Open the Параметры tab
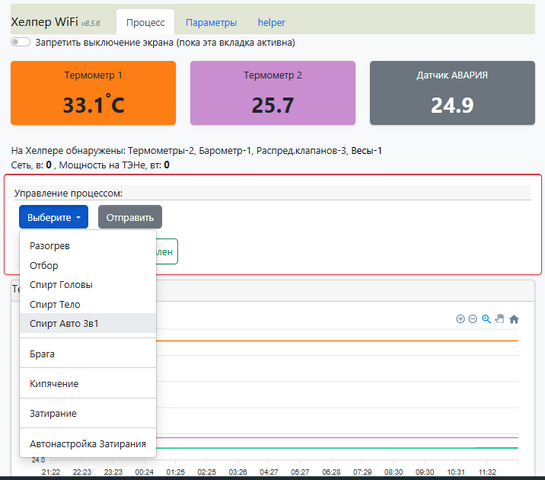 (x=211, y=22)
